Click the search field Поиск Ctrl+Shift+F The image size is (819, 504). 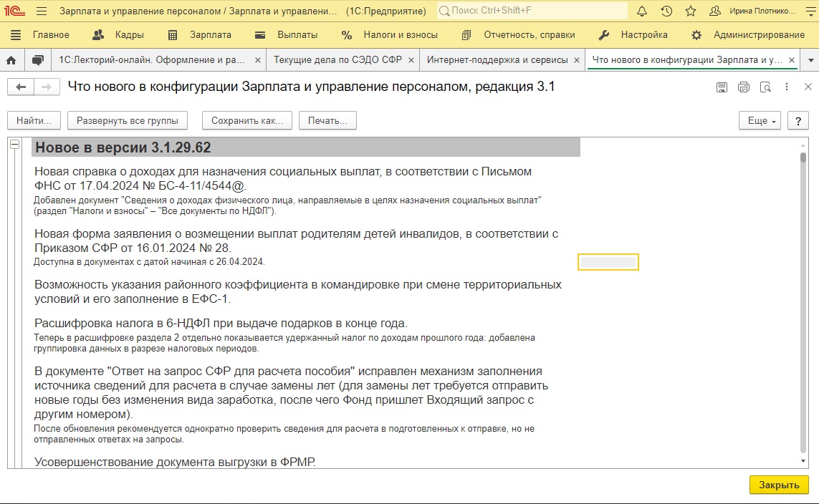(532, 11)
